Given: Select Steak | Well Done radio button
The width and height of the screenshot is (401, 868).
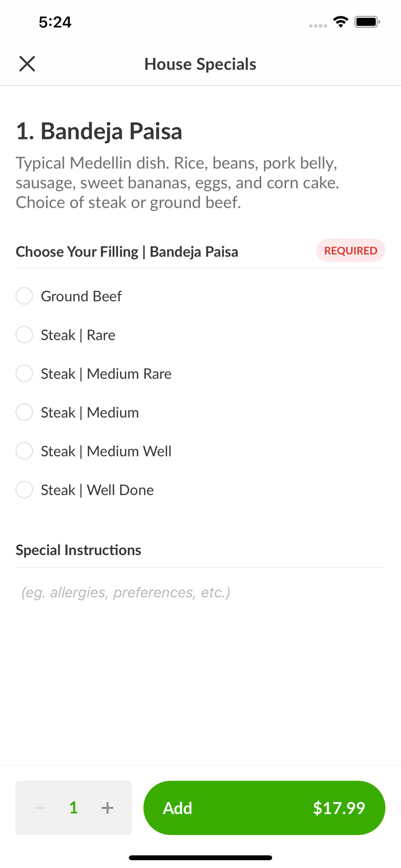Looking at the screenshot, I should click(x=24, y=490).
